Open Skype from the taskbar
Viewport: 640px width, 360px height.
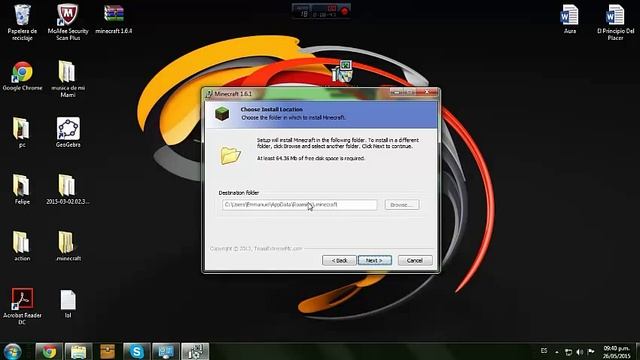136,351
